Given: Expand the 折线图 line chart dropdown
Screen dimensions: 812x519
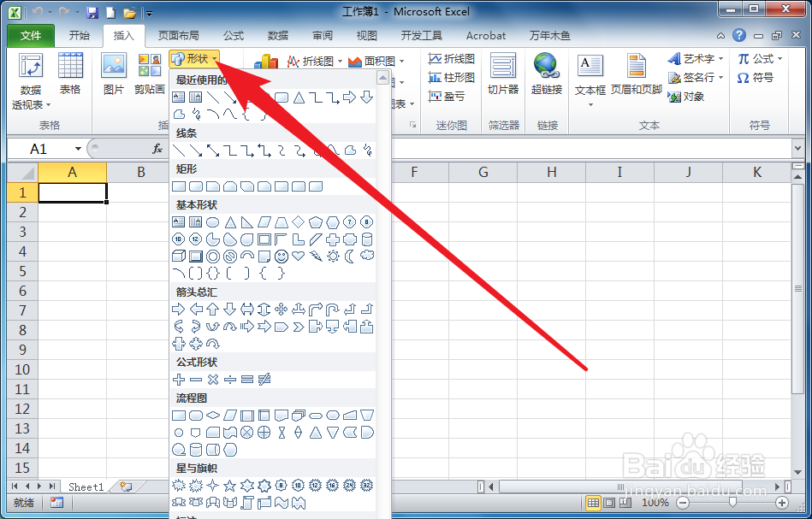Looking at the screenshot, I should 341,61.
